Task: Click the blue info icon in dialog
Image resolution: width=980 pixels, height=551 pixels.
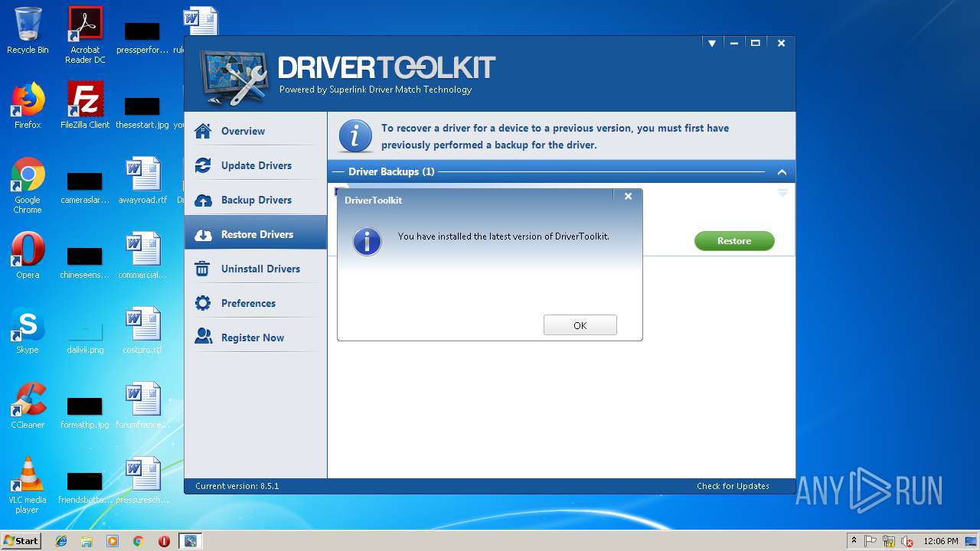Action: point(367,241)
